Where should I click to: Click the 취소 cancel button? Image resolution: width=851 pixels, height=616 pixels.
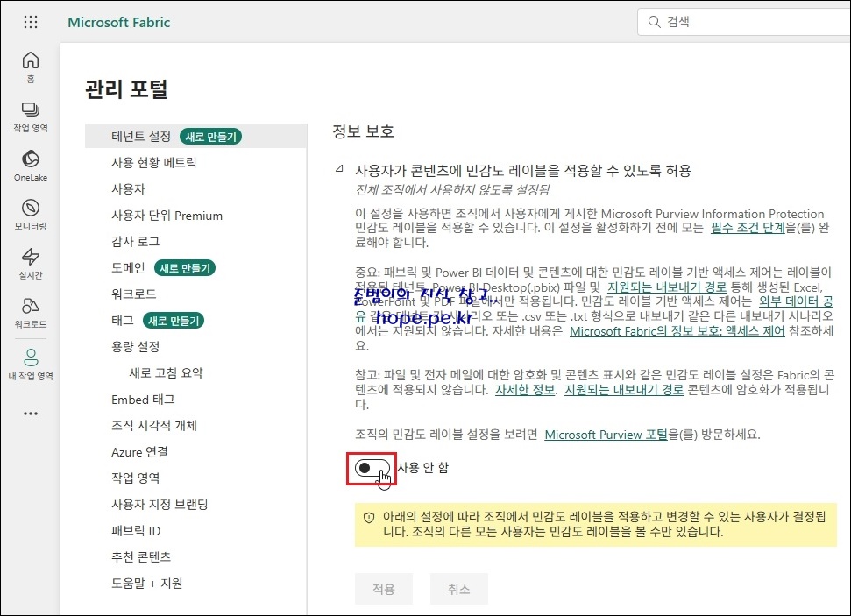[x=459, y=589]
